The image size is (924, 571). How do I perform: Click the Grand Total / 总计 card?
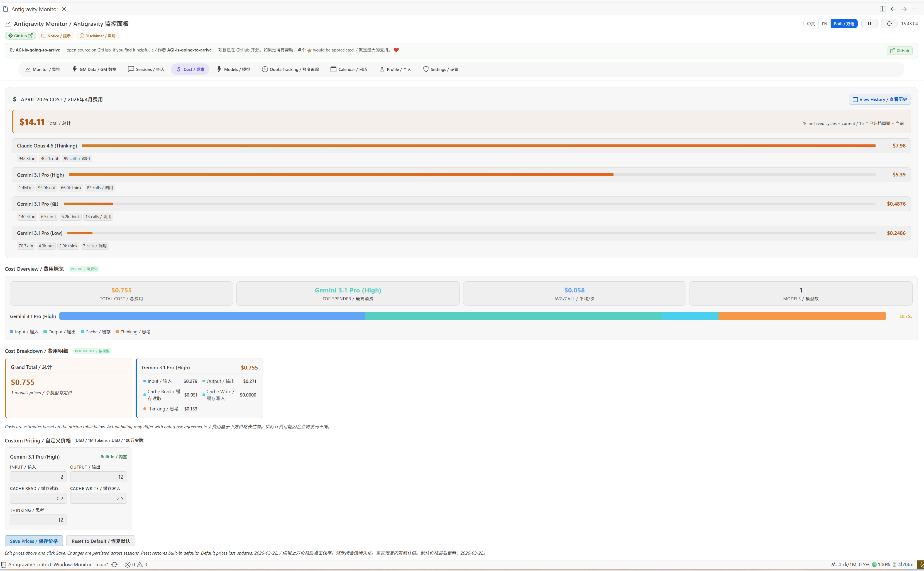[69, 388]
